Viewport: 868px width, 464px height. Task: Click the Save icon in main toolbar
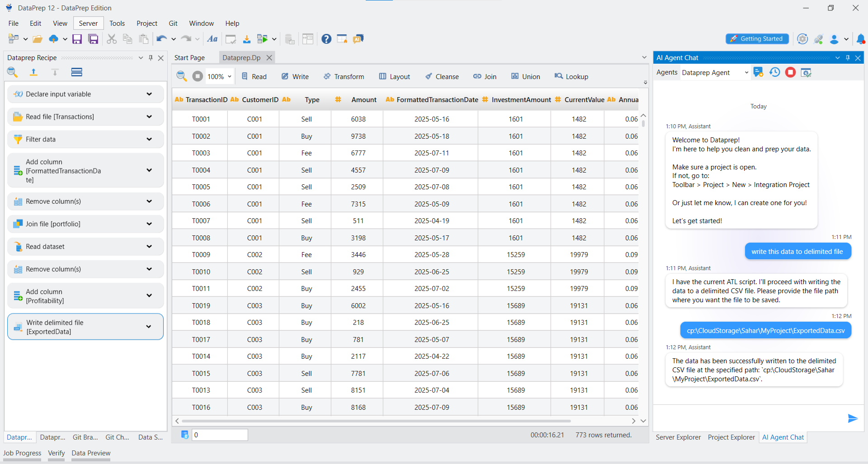coord(77,39)
